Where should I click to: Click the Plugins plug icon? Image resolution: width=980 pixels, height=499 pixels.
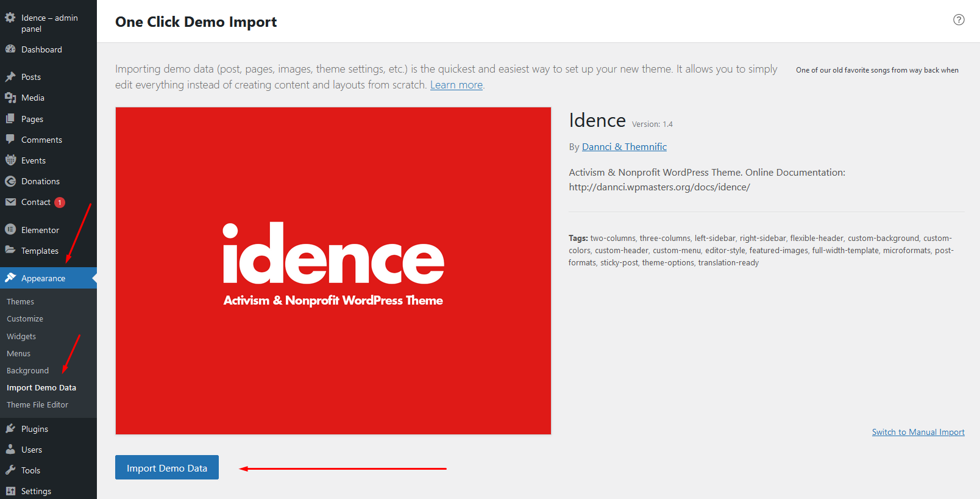pos(10,429)
